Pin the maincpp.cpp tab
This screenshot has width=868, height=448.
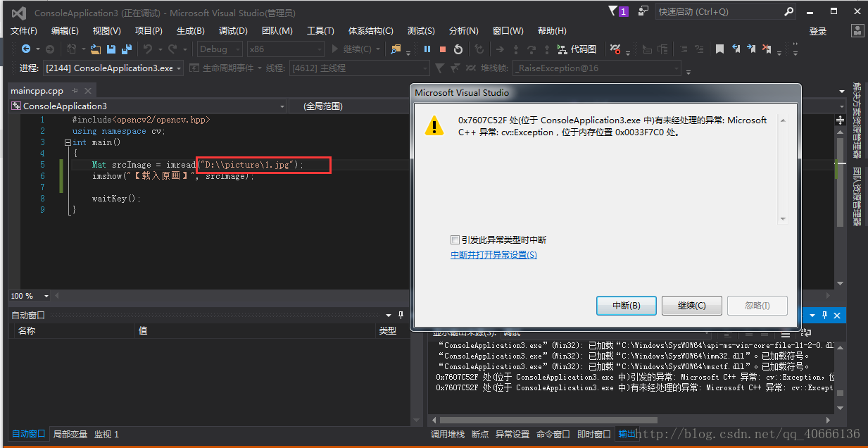pyautogui.click(x=76, y=91)
